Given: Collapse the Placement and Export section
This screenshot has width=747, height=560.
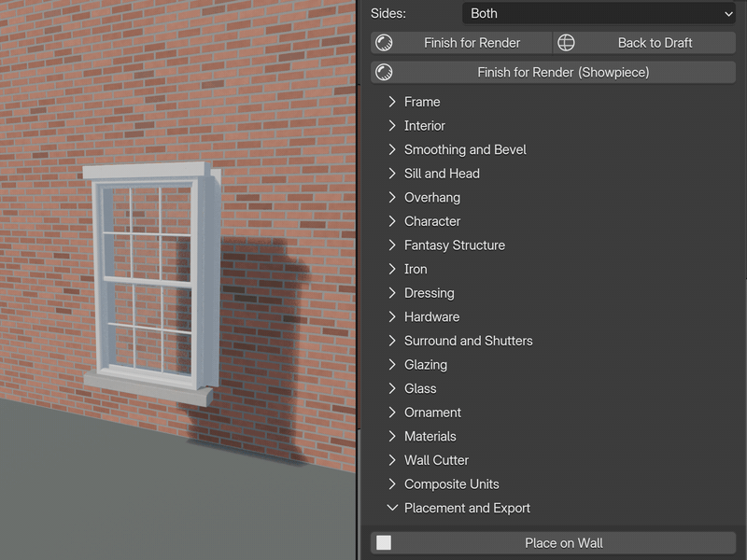Looking at the screenshot, I should 392,508.
